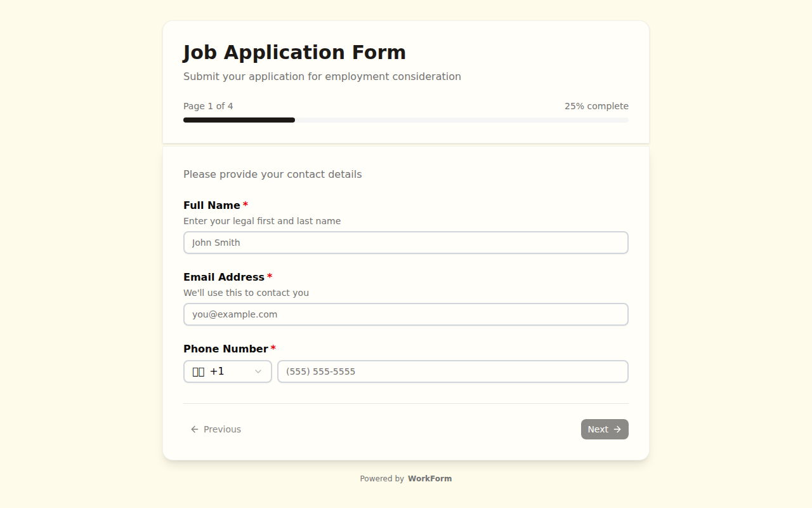The width and height of the screenshot is (812, 508).
Task: Click the left arrow icon beside Previous
Action: point(195,429)
